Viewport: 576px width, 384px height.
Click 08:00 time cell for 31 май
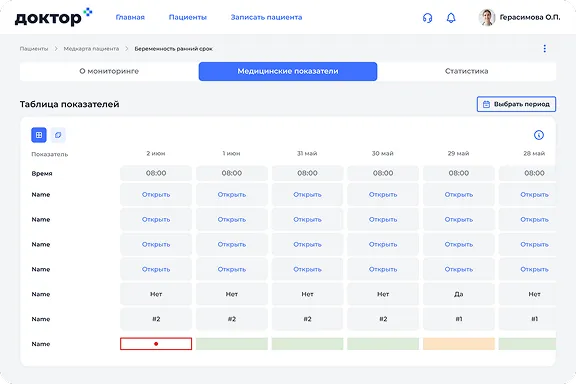[x=307, y=173]
